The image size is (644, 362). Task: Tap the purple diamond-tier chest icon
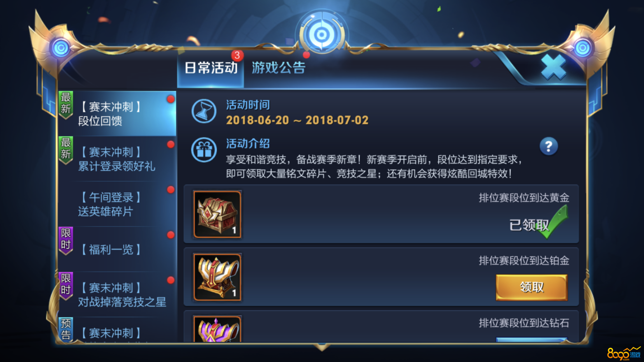(x=217, y=329)
